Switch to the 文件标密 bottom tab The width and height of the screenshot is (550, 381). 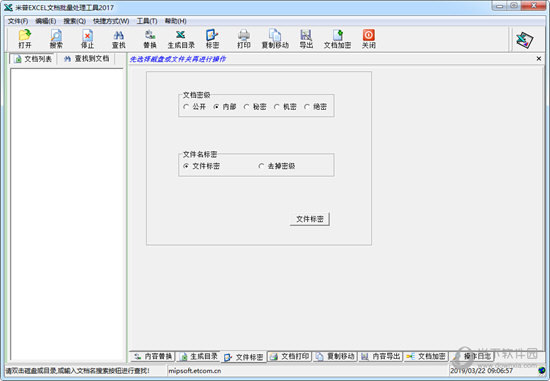click(244, 357)
